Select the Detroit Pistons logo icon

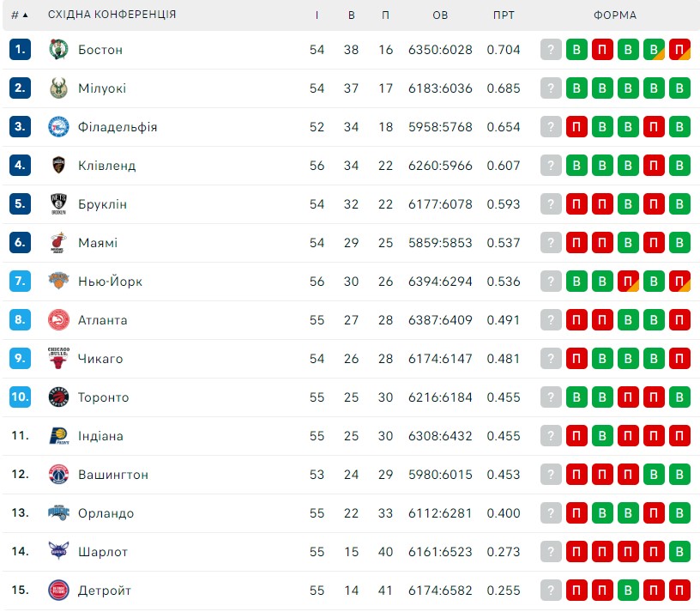(x=58, y=590)
